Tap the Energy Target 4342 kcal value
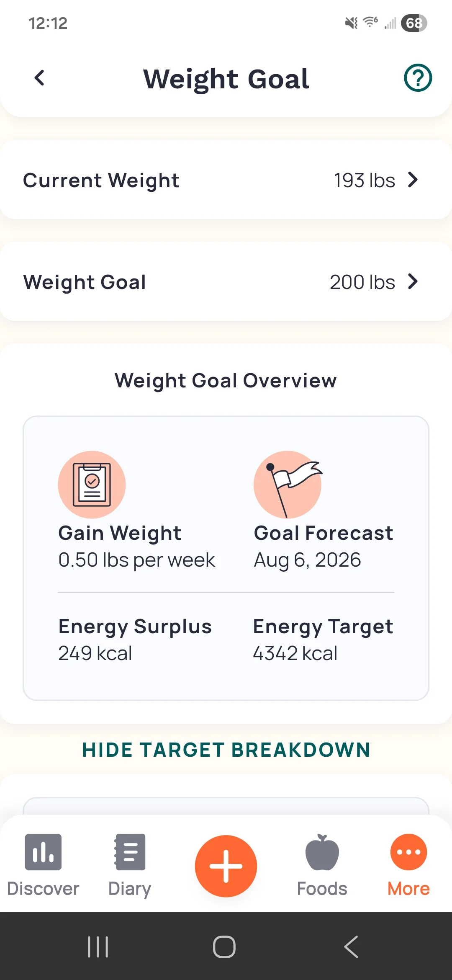452x980 pixels. pyautogui.click(x=295, y=653)
